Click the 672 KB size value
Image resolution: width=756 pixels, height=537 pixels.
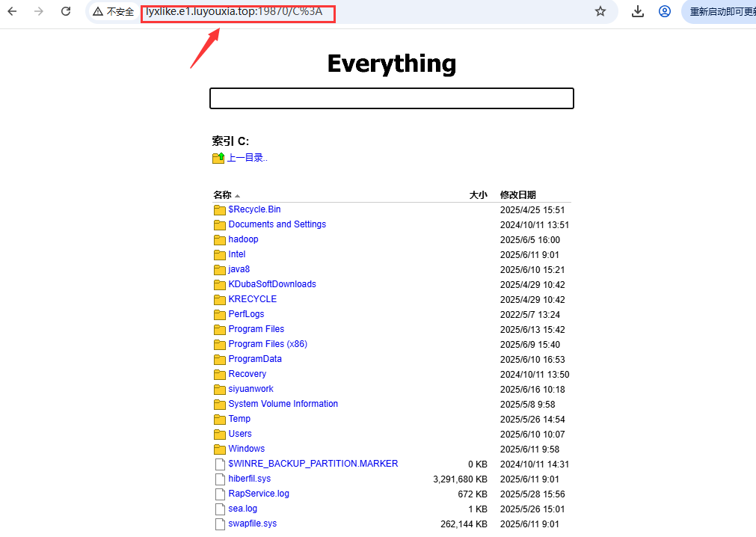[x=473, y=494]
